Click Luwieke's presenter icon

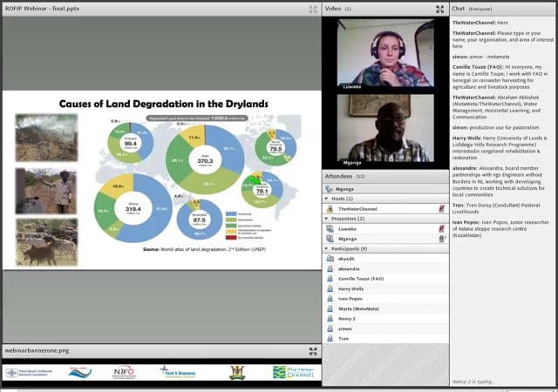coord(330,229)
